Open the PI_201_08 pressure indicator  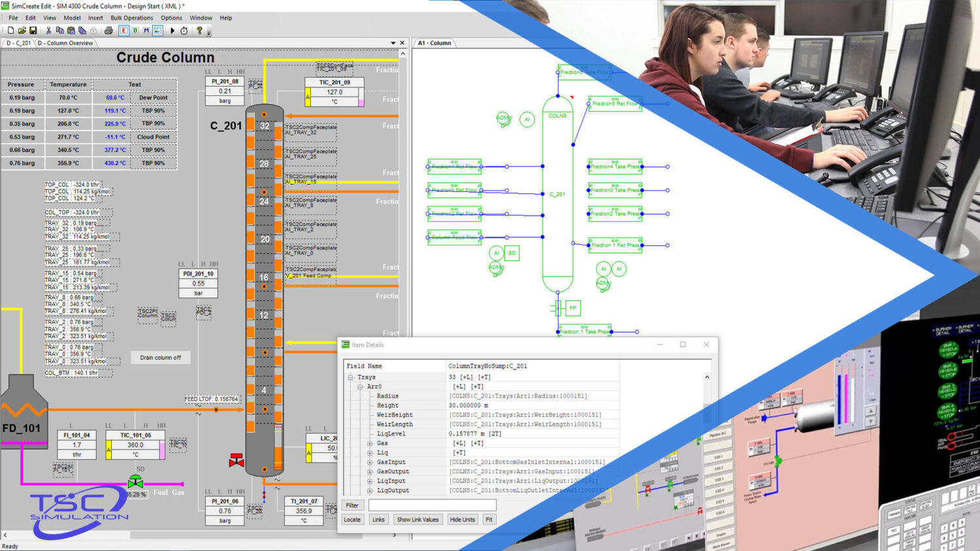point(225,91)
